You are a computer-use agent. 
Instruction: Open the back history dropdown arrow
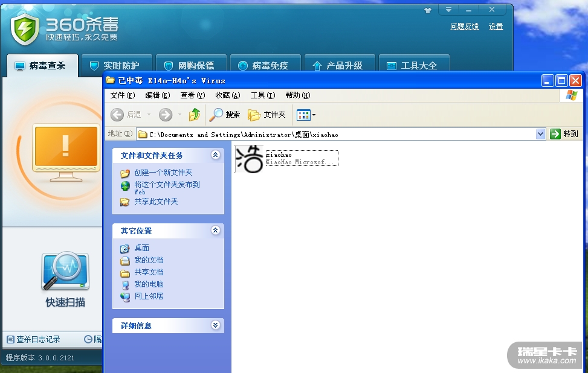click(x=149, y=115)
